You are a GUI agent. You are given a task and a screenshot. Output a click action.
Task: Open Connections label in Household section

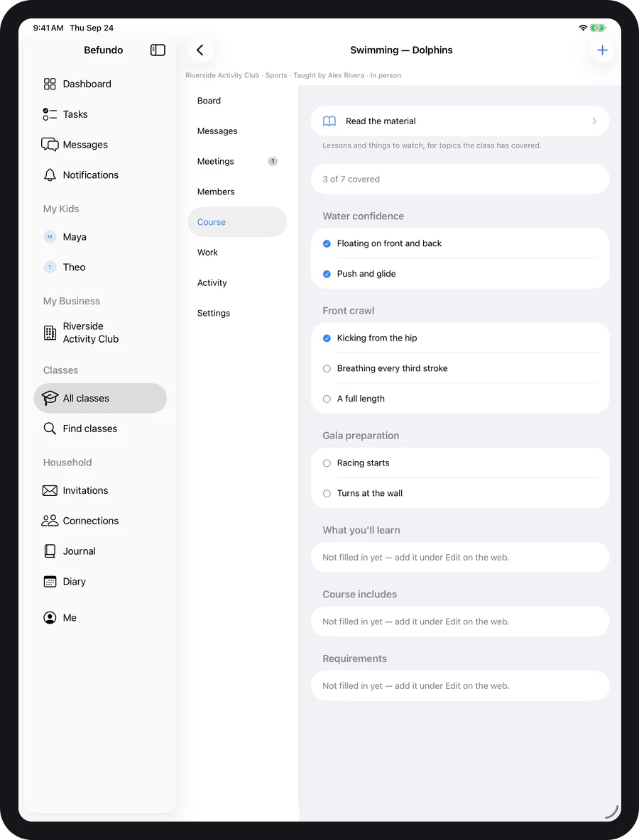91,521
